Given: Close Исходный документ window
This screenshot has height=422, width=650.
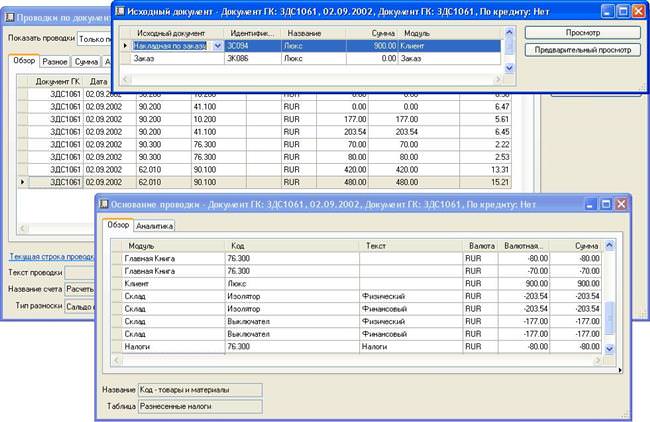Looking at the screenshot, I should (638, 12).
